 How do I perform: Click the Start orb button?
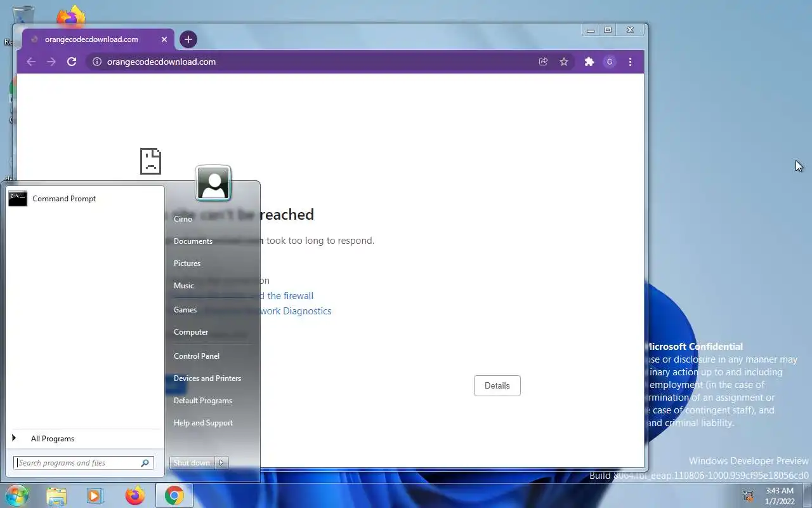coord(16,495)
